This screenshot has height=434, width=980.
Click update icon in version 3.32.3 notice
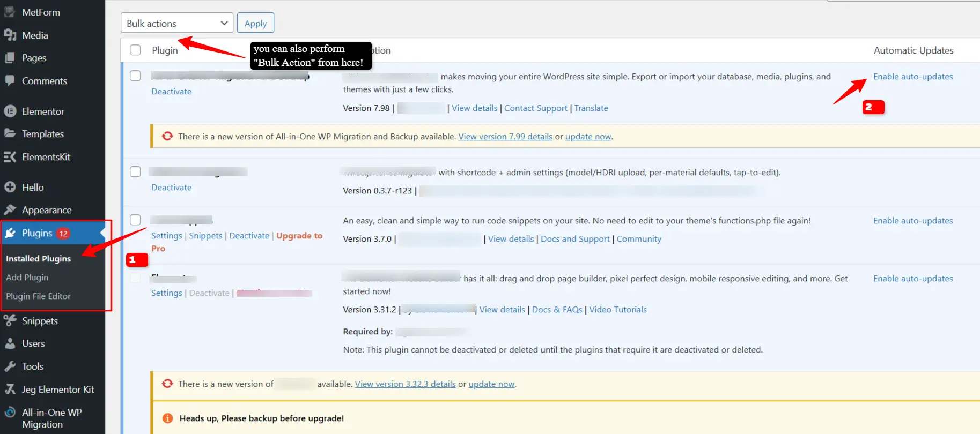[167, 384]
